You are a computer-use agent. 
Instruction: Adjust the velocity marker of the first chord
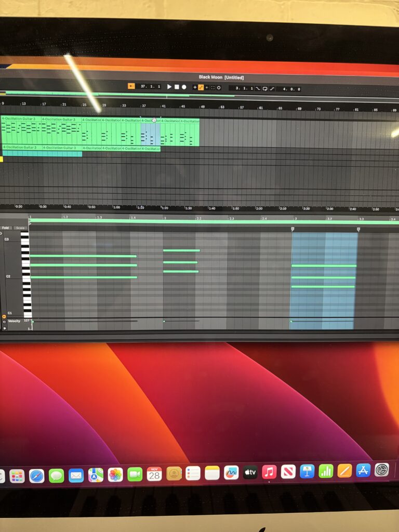coord(33,322)
